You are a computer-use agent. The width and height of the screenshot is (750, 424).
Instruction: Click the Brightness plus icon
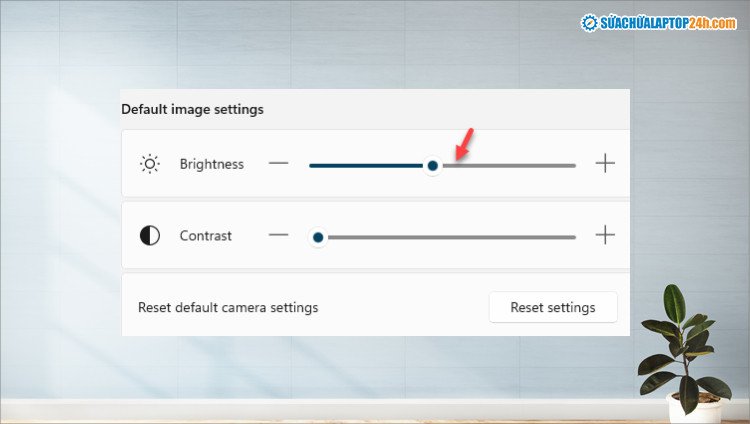click(x=605, y=163)
